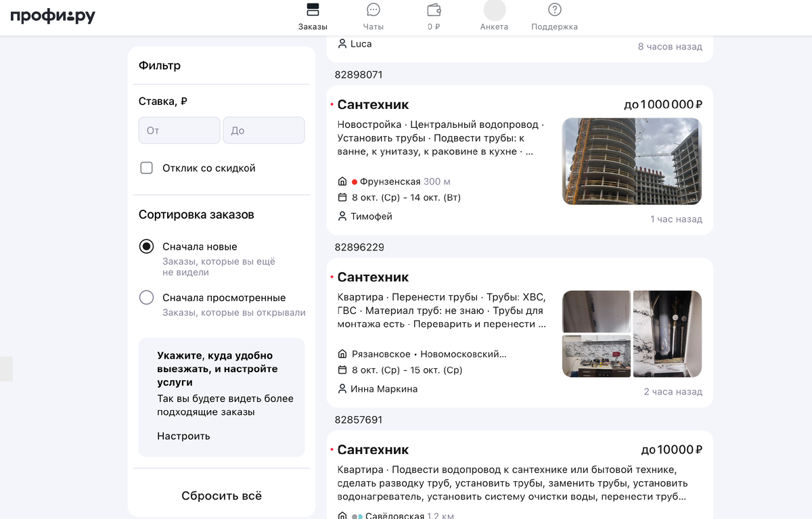Viewport: 812px width, 519px height.
Task: Click order number 82898071
Action: pyautogui.click(x=359, y=74)
